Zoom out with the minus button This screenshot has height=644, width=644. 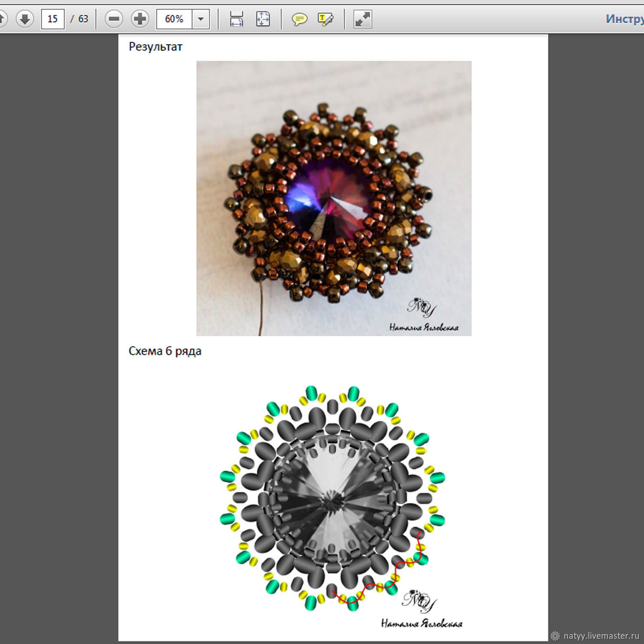click(114, 19)
